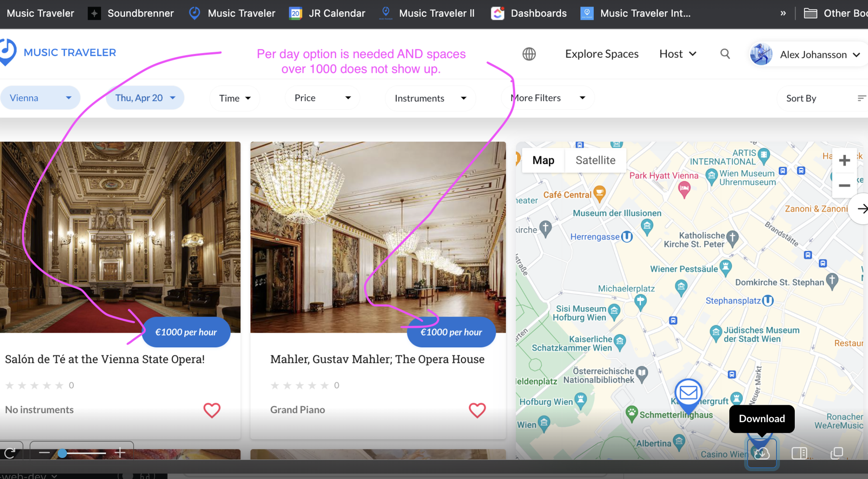868x479 pixels.
Task: Click the Mahler Opera House photo
Action: tap(377, 226)
